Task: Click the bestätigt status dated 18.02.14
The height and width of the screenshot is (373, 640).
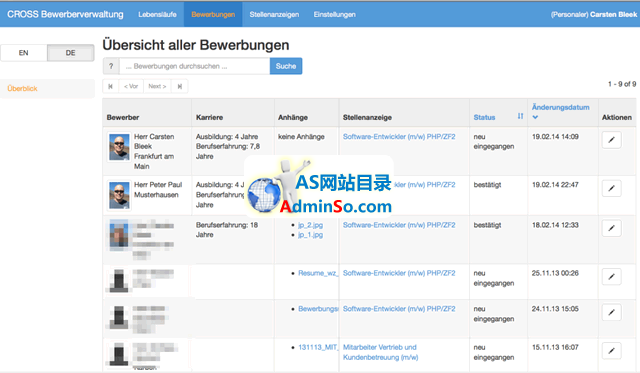Action: tap(487, 225)
